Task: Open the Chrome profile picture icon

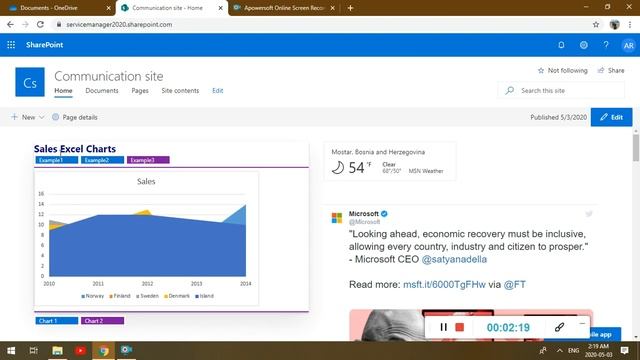Action: 614,24
